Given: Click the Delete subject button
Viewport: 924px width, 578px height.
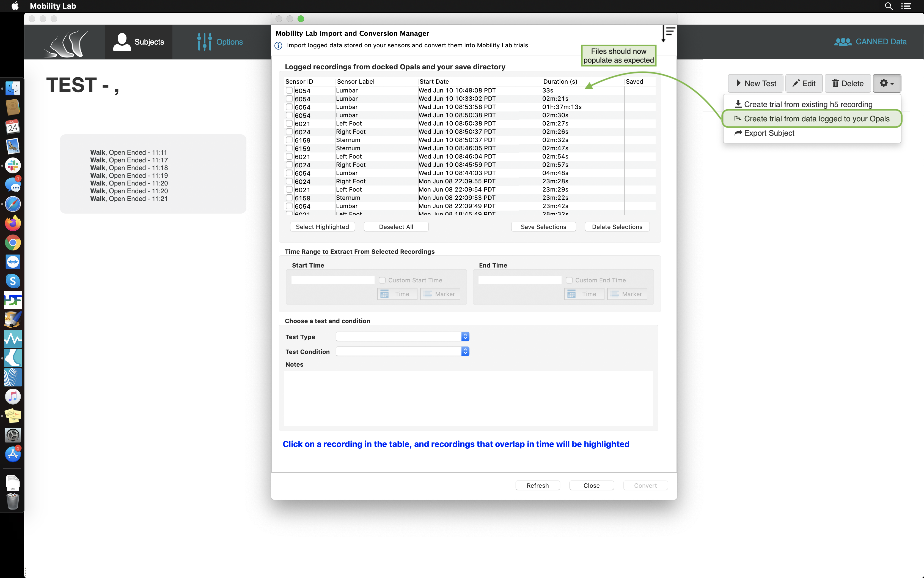Looking at the screenshot, I should point(848,83).
